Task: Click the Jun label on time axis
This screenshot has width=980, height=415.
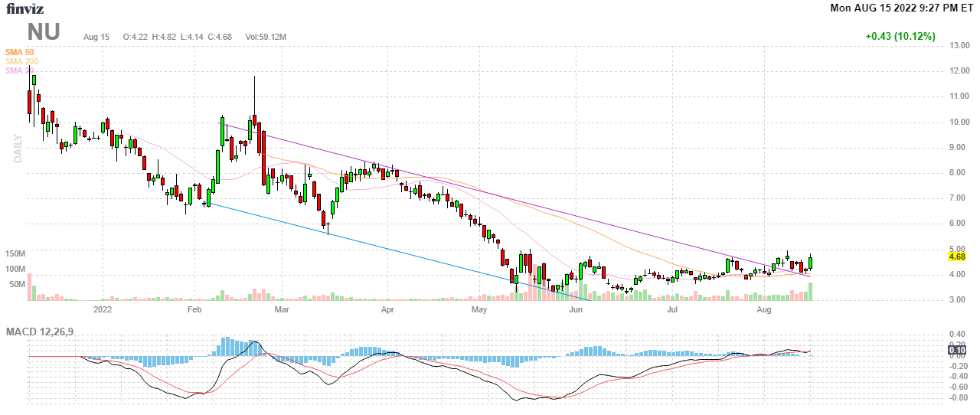Action: (577, 309)
